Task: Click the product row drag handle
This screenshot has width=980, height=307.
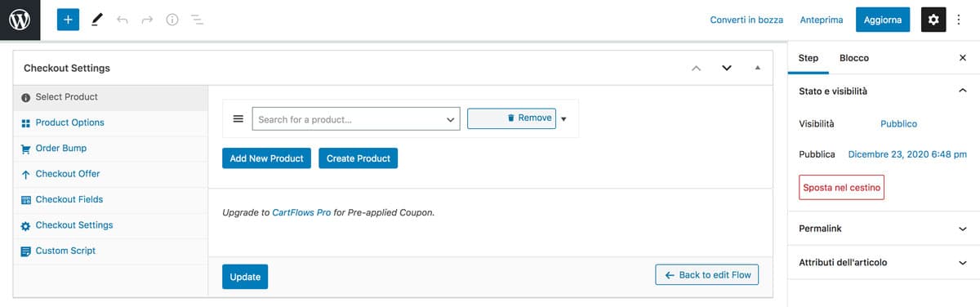Action: point(238,118)
